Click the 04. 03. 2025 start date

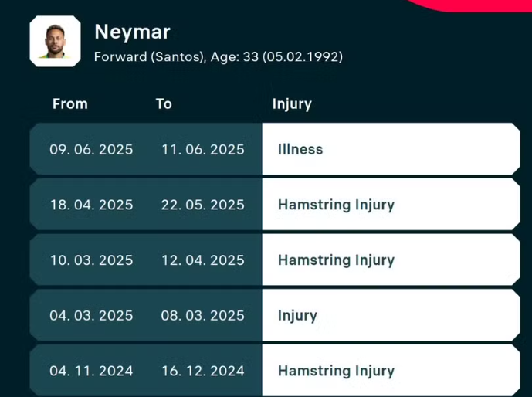[91, 315]
